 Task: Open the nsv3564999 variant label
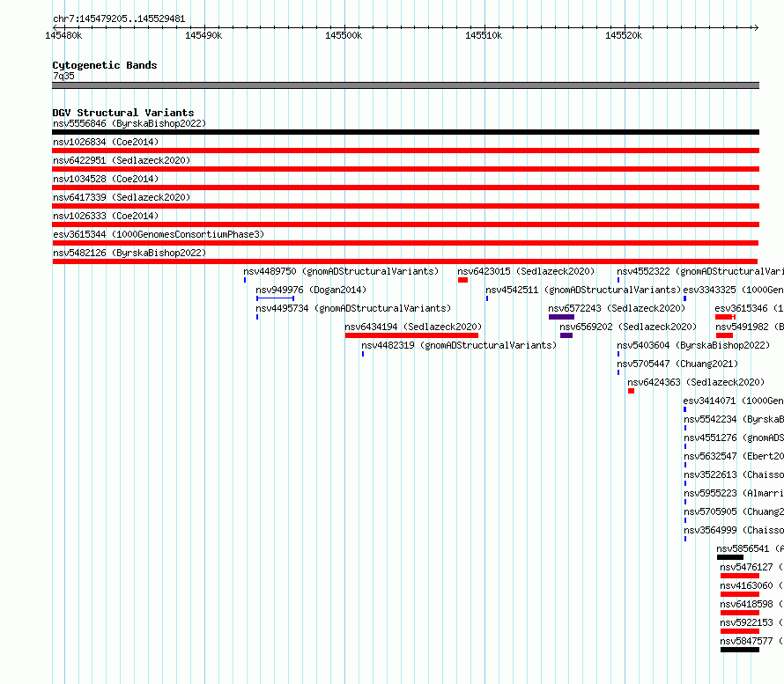click(x=734, y=530)
